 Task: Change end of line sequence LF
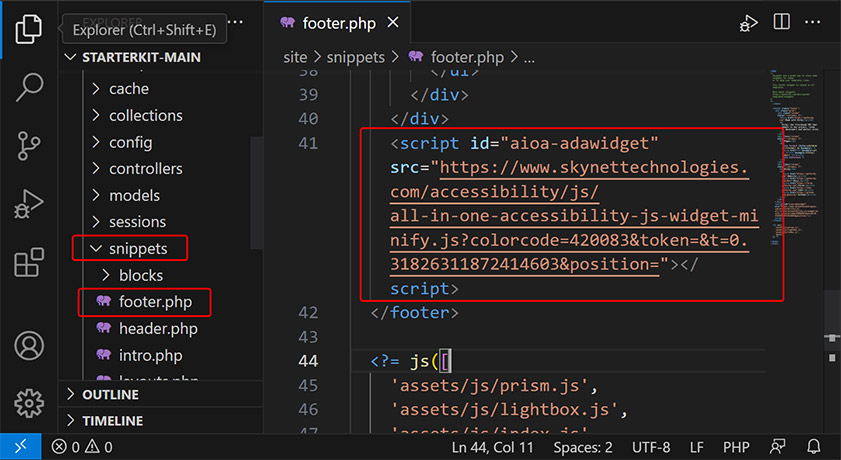click(x=696, y=447)
